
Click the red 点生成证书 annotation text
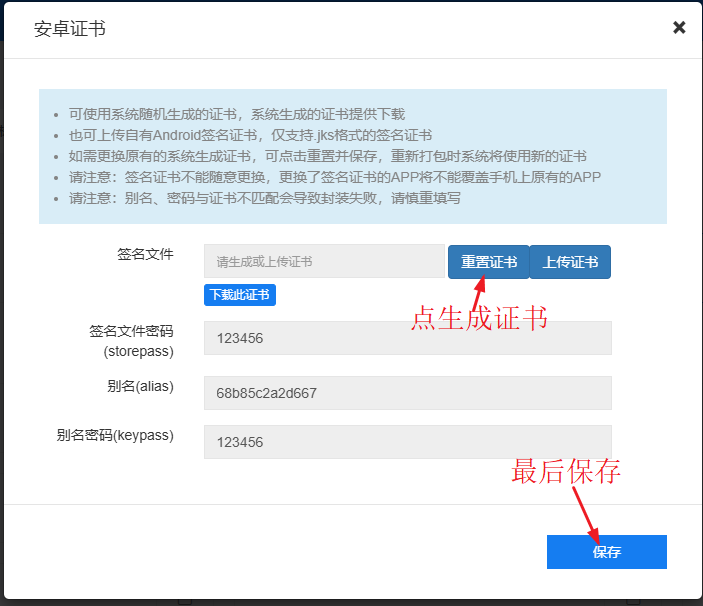pos(479,317)
